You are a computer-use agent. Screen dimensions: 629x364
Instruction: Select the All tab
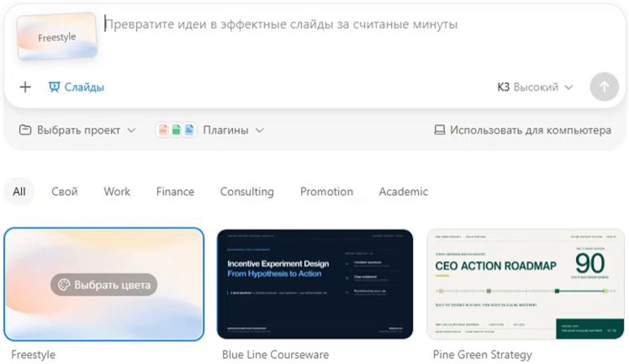(18, 192)
